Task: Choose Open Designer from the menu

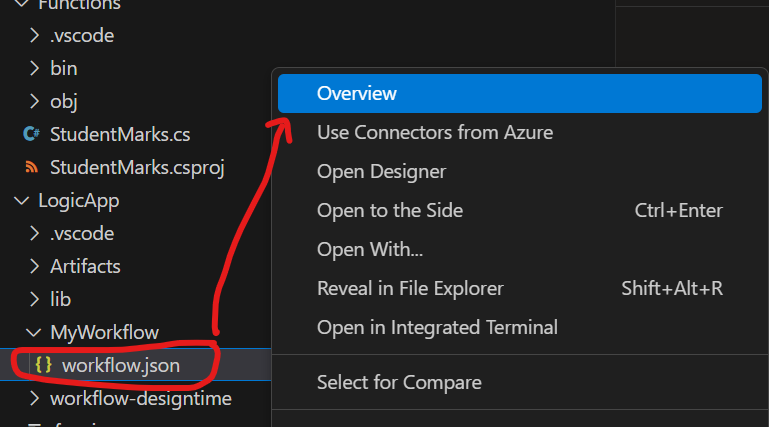Action: (520, 172)
